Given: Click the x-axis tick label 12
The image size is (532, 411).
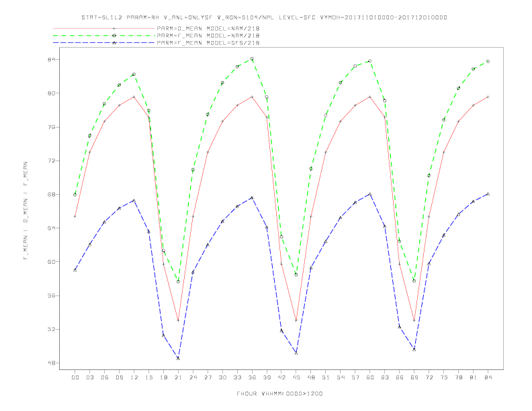Looking at the screenshot, I should (x=134, y=377).
